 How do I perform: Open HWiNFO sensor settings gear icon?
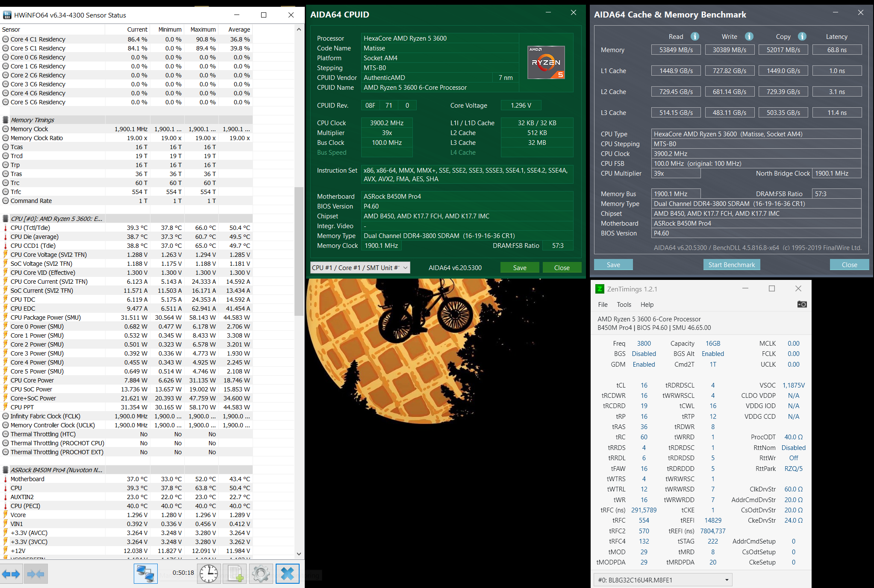point(261,573)
